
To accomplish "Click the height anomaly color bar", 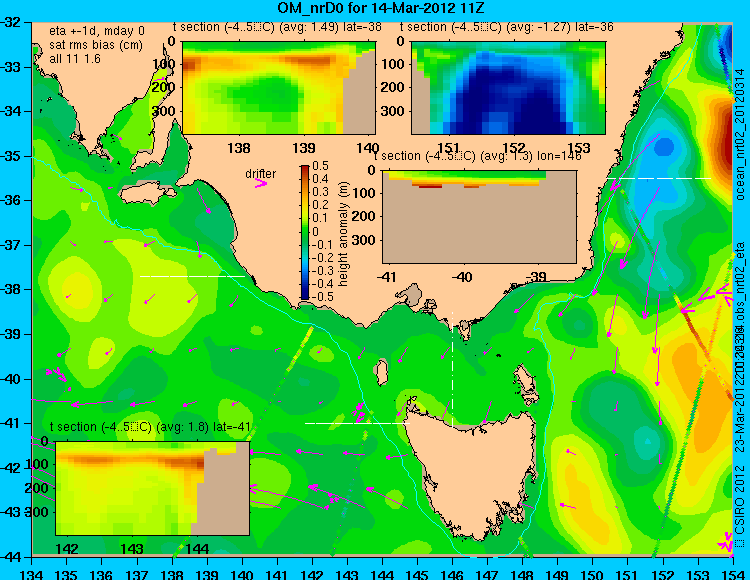I will (x=305, y=232).
